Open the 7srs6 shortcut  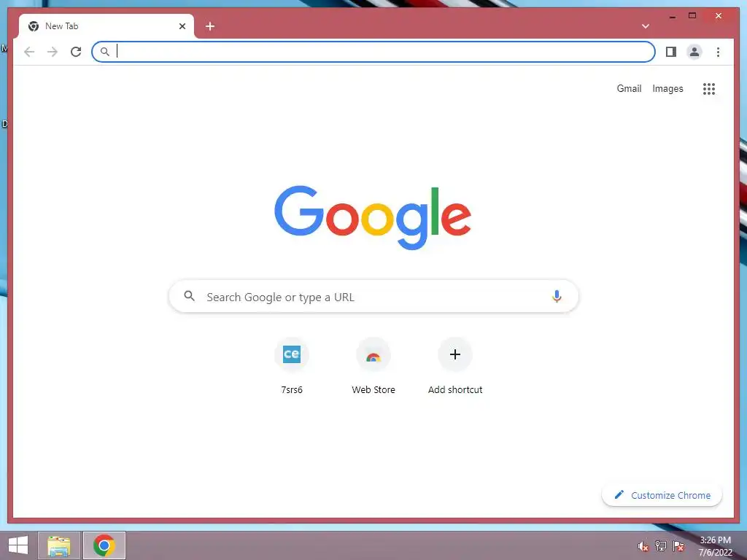tap(292, 366)
